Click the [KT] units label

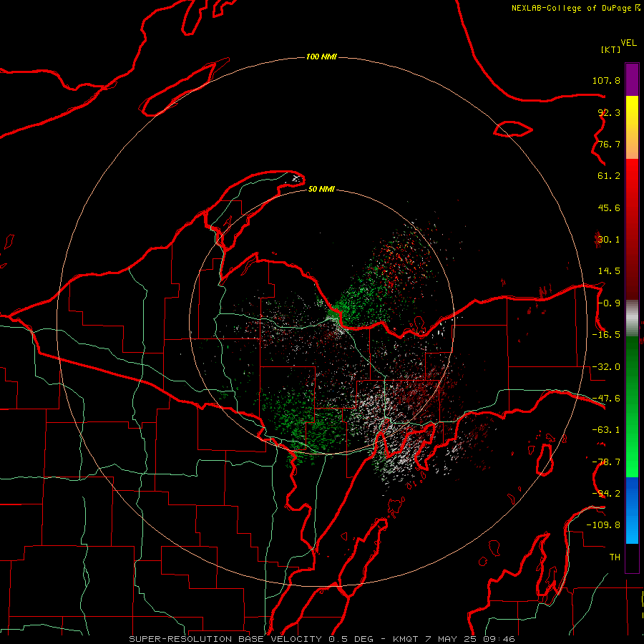[611, 49]
